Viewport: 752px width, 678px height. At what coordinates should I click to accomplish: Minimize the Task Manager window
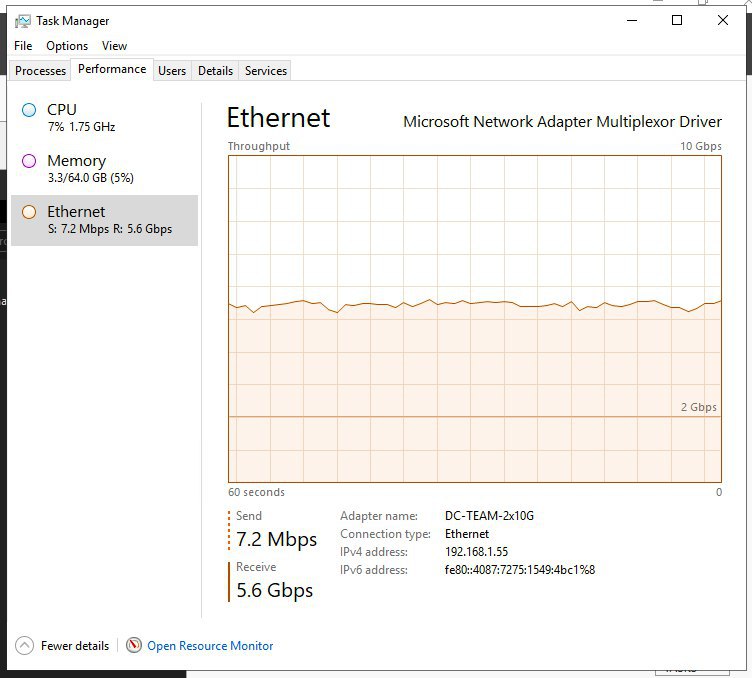coord(632,20)
